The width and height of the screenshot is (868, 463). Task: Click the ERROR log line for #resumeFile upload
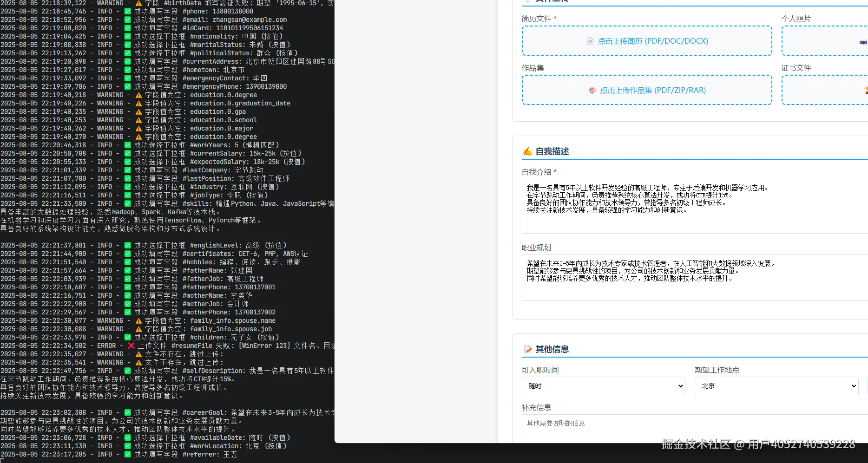[167, 346]
